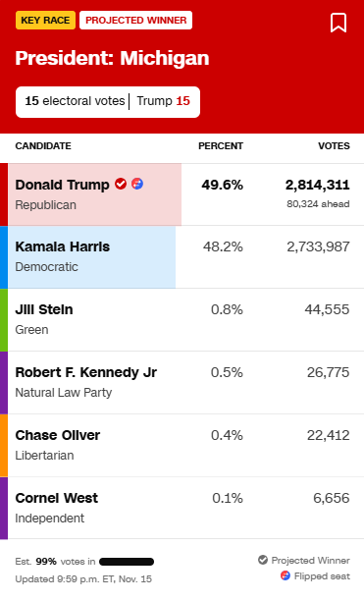Click the red checkmark beside Donald Trump
This screenshot has width=364, height=601.
coord(121,184)
